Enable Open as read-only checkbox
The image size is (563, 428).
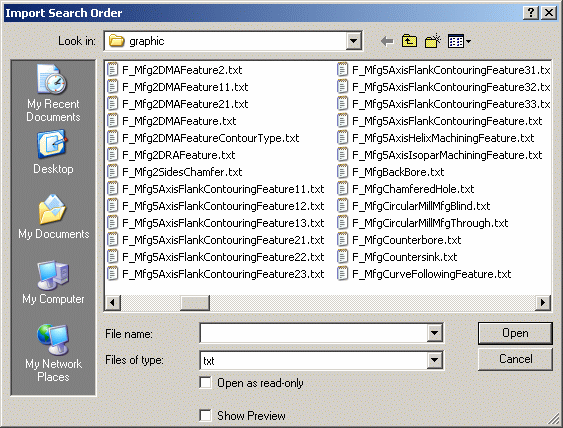tap(205, 383)
